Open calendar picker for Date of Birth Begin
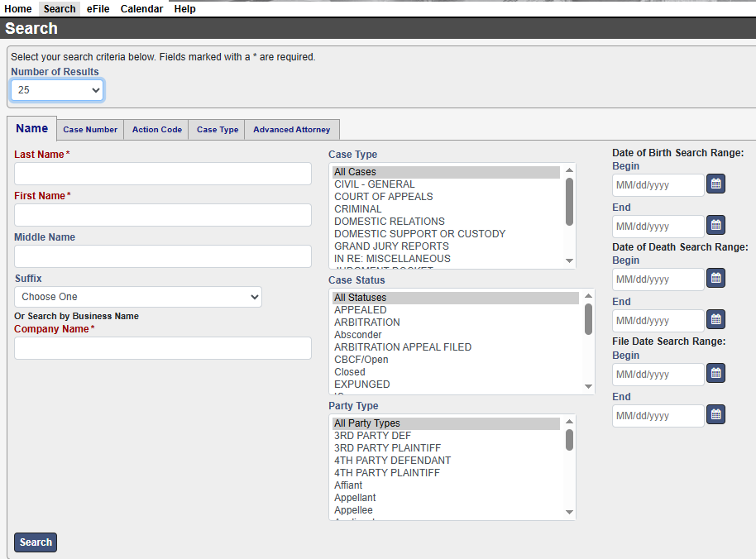The image size is (756, 559). point(715,184)
